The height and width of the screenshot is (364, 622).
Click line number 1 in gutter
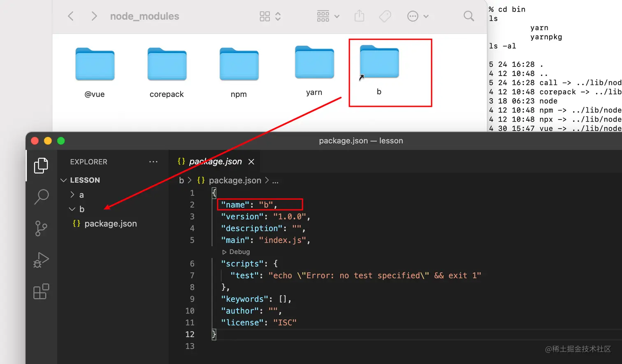click(x=192, y=193)
